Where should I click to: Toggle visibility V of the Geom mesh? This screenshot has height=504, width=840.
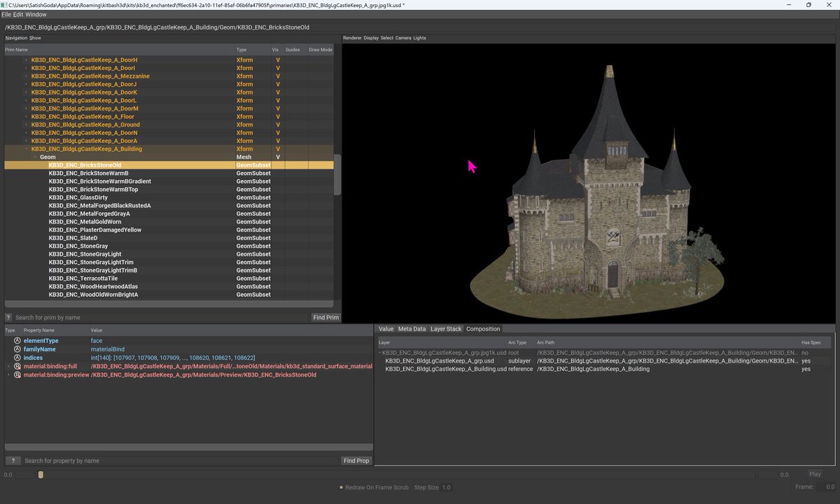[x=278, y=157]
